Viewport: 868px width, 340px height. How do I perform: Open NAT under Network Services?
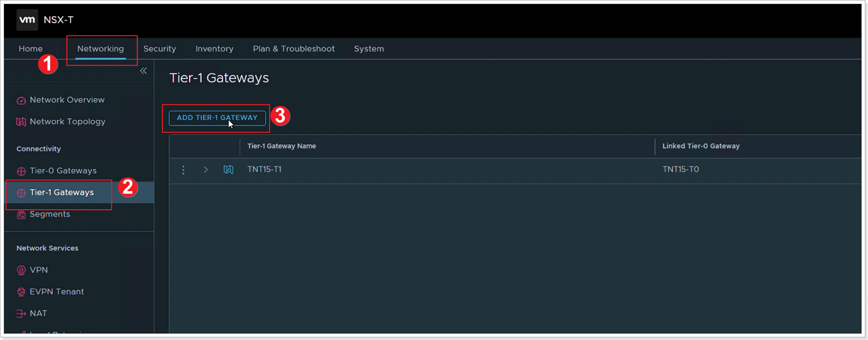click(38, 314)
